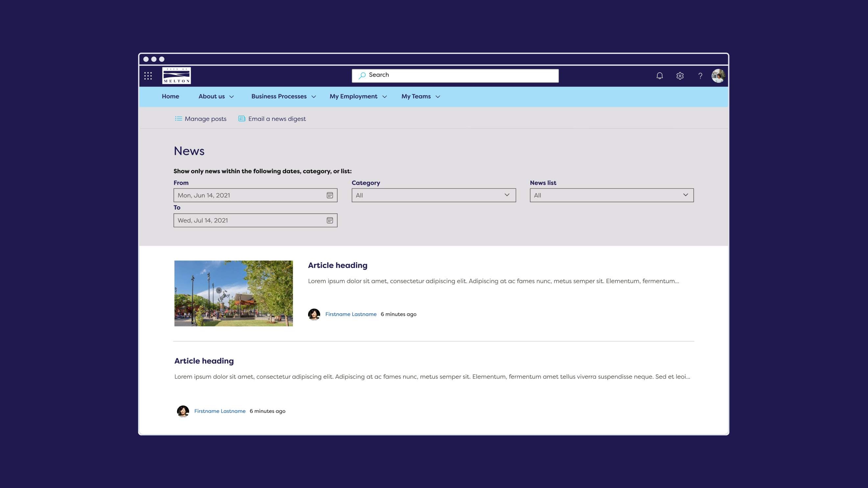Open the My Employment menu
The image size is (868, 488).
click(353, 96)
